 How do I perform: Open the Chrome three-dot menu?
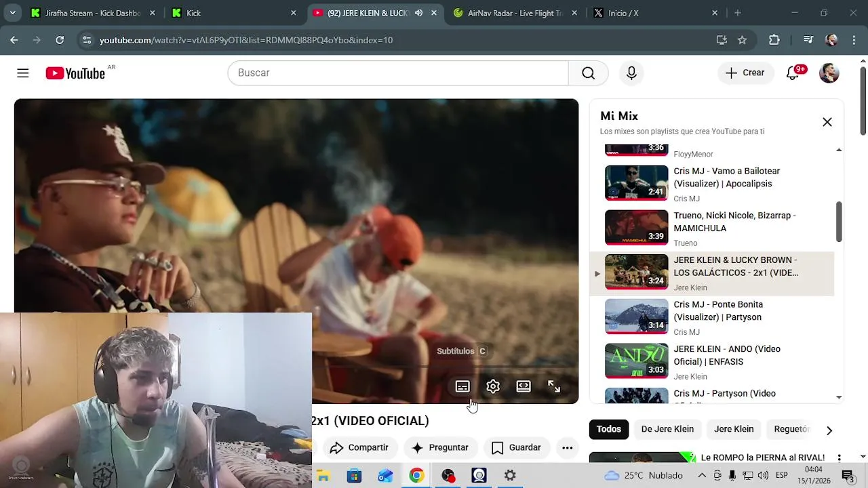click(854, 40)
